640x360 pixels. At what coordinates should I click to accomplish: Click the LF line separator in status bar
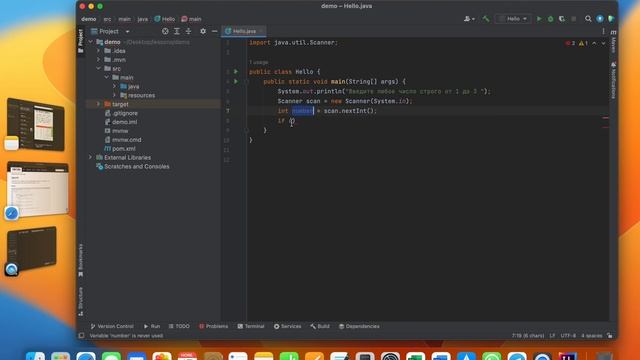552,336
